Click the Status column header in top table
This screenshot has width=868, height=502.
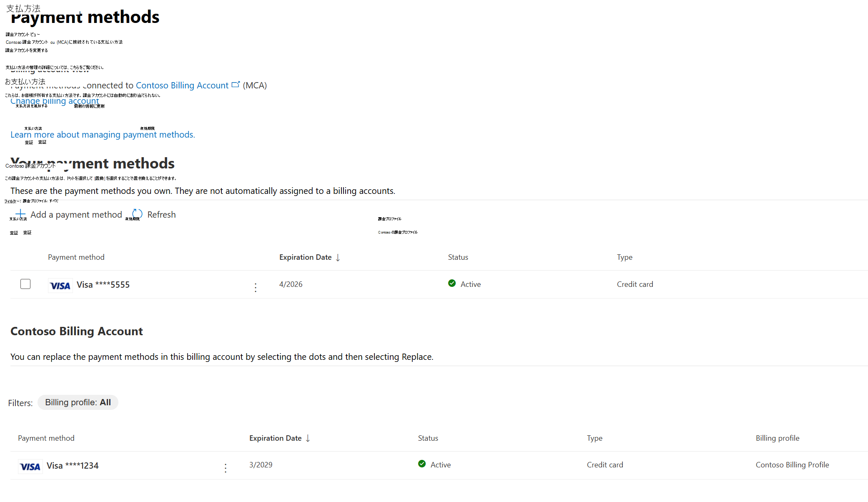tap(458, 257)
